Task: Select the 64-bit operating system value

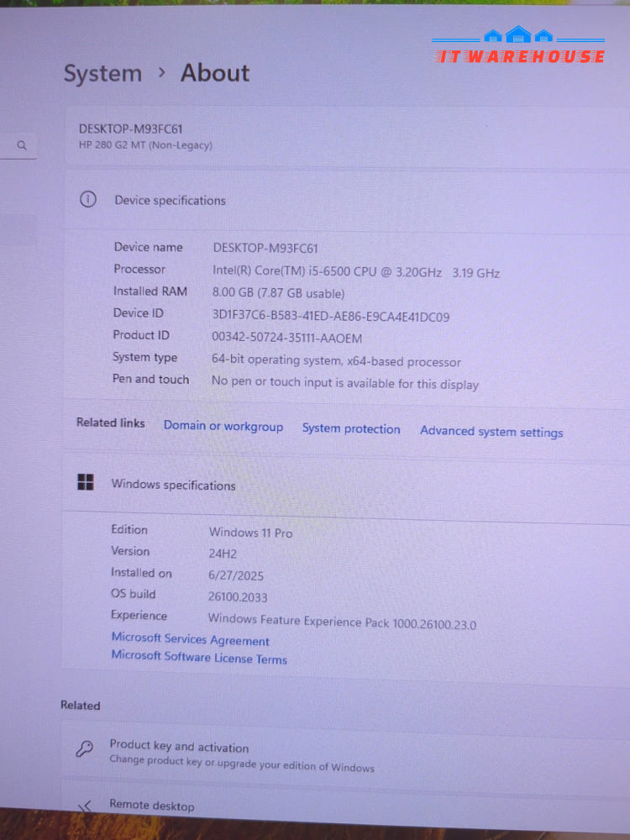Action: coord(336,361)
